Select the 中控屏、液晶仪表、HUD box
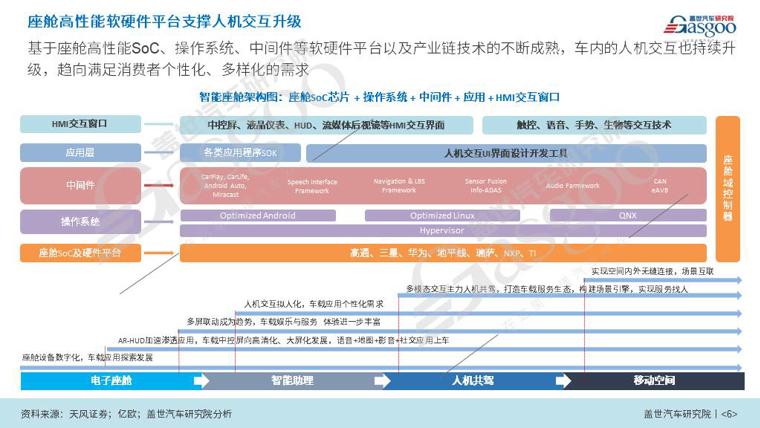 click(326, 125)
